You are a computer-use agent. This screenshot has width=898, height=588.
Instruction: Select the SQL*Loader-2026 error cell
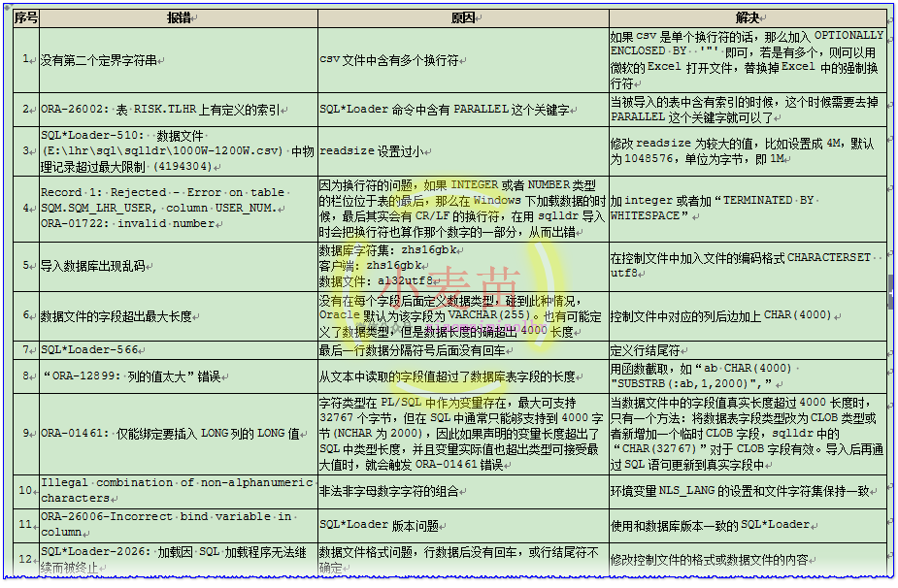click(x=179, y=559)
